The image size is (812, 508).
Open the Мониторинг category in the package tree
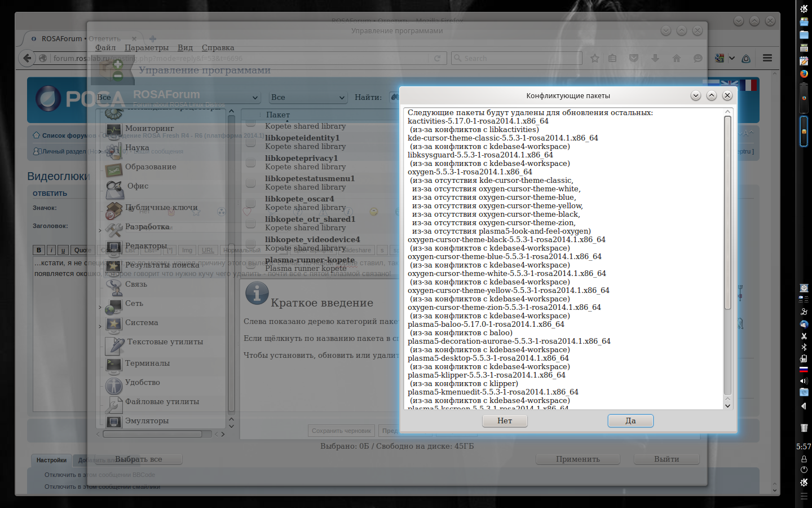[x=149, y=128]
